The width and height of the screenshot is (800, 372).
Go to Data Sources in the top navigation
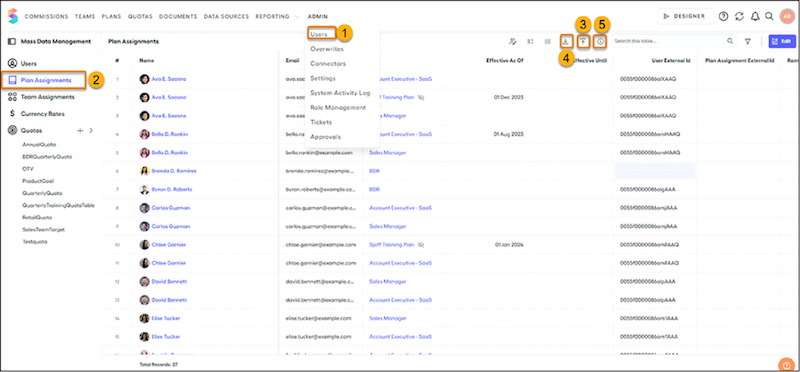pos(227,16)
